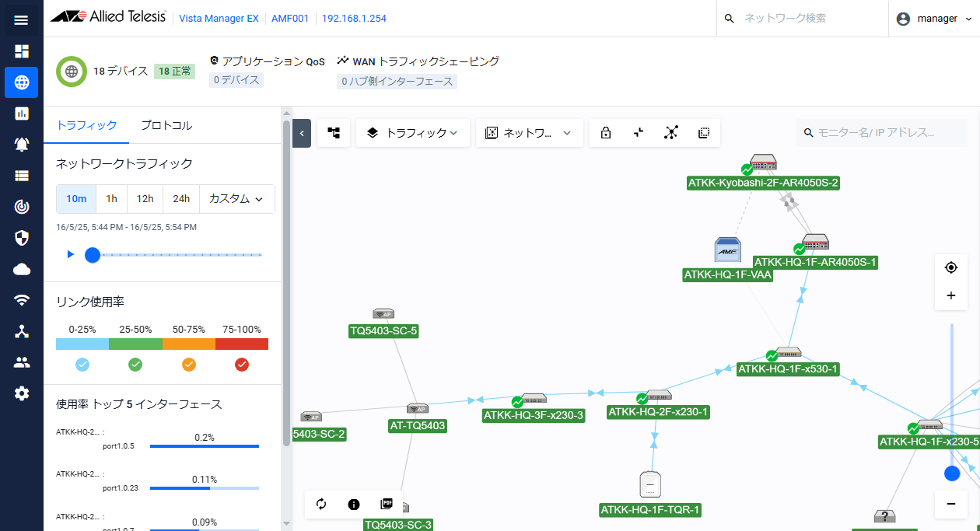Open the network tree sidebar icon
The image size is (980, 531).
click(22, 331)
